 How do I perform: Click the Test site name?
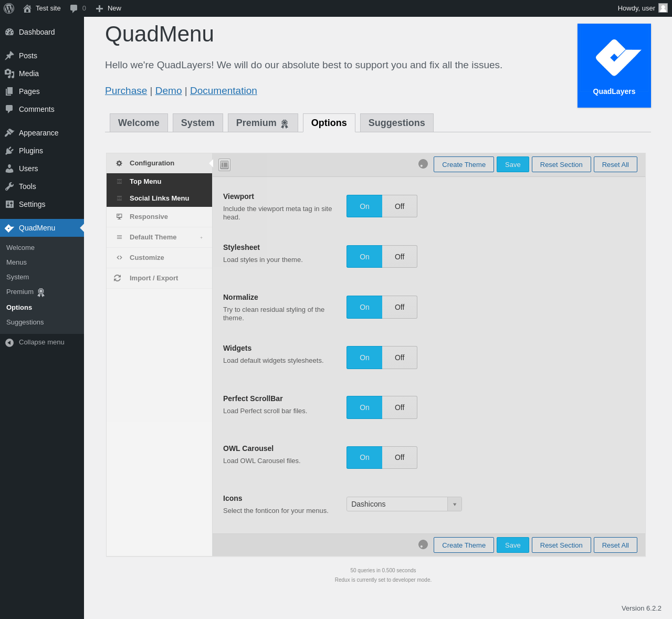(x=48, y=8)
